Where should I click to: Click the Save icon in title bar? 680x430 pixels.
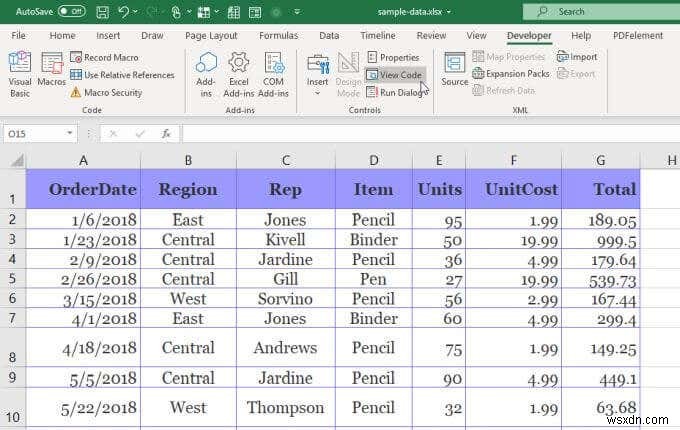102,12
